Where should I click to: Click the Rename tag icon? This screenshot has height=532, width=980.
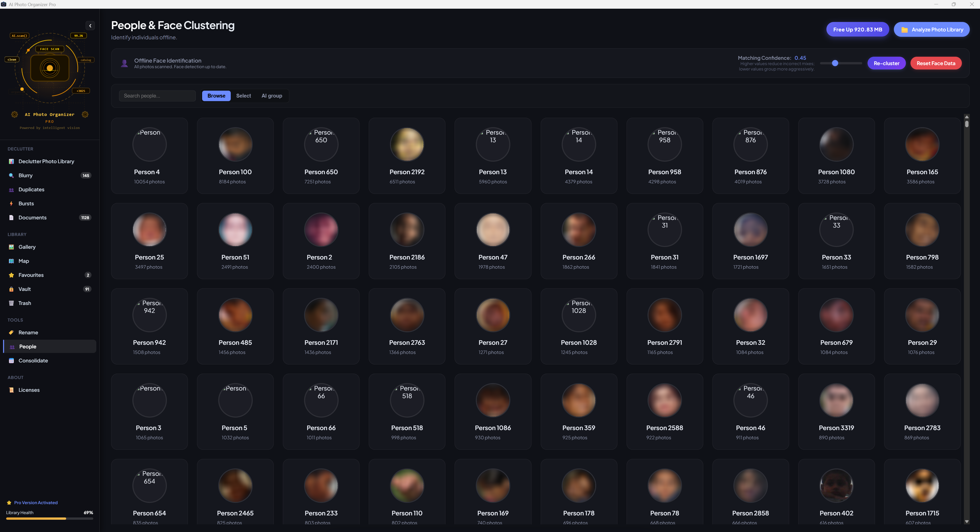(x=11, y=332)
